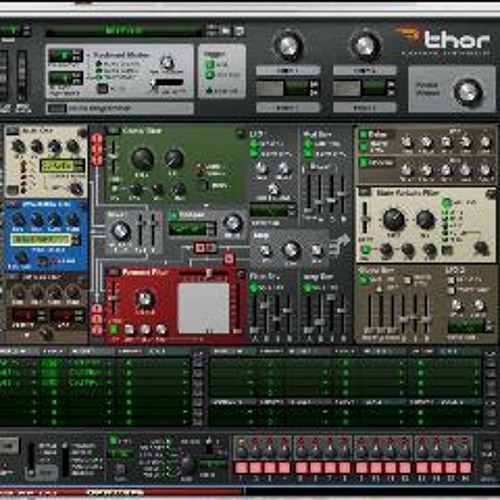Click the Amp gain knob
The height and width of the screenshot is (500, 500).
(x=291, y=250)
